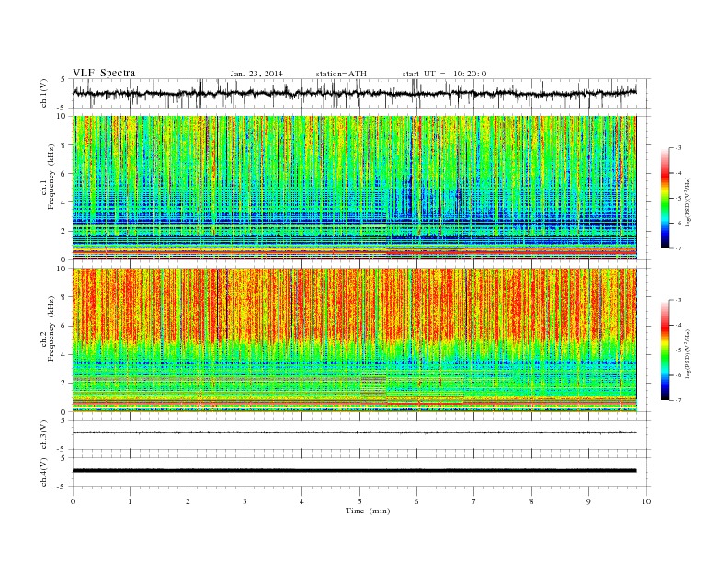Viewport: 728px width, 563px height.
Task: Click the thick ch.4 waveform band
Action: click(x=354, y=471)
